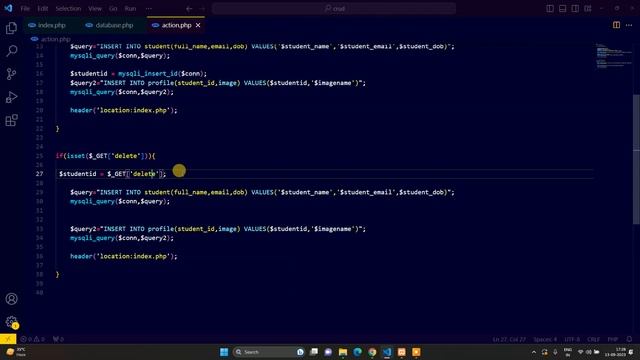
Task: Open Windows Start menu
Action: (224, 352)
